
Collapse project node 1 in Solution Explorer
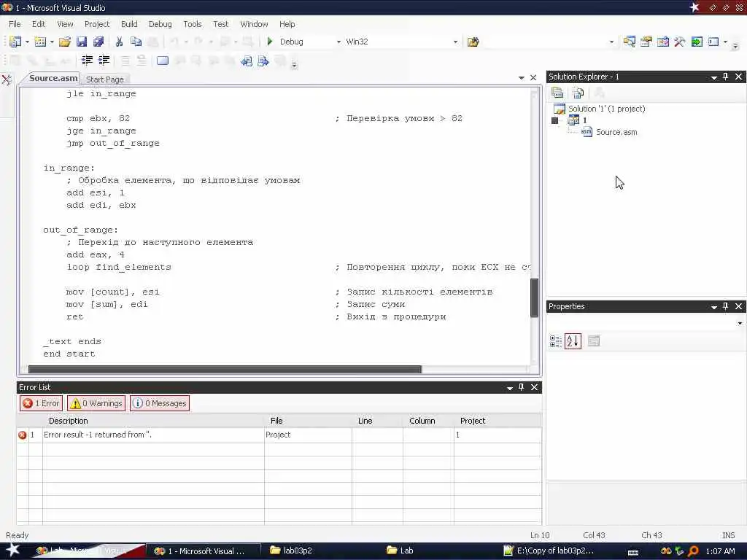(x=554, y=120)
